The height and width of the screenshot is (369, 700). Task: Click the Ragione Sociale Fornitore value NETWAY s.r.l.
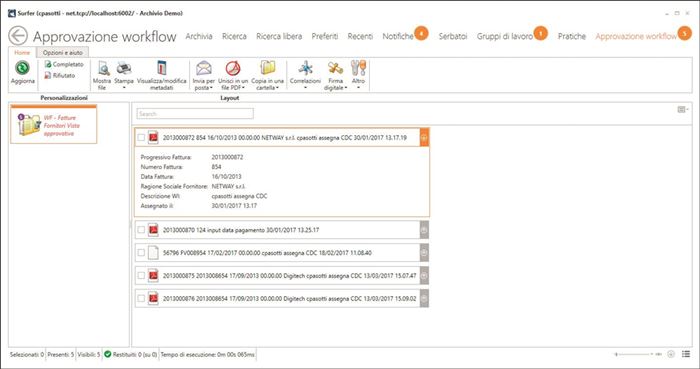pos(229,186)
